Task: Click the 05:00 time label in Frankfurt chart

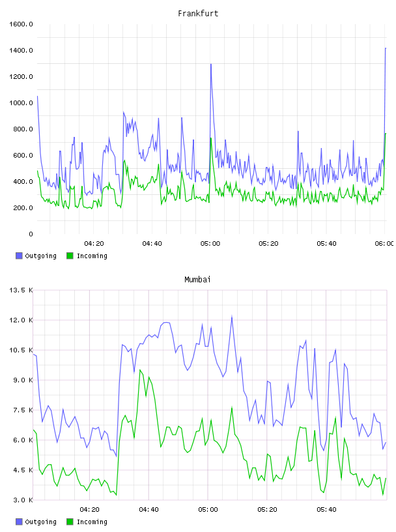Action: [210, 244]
